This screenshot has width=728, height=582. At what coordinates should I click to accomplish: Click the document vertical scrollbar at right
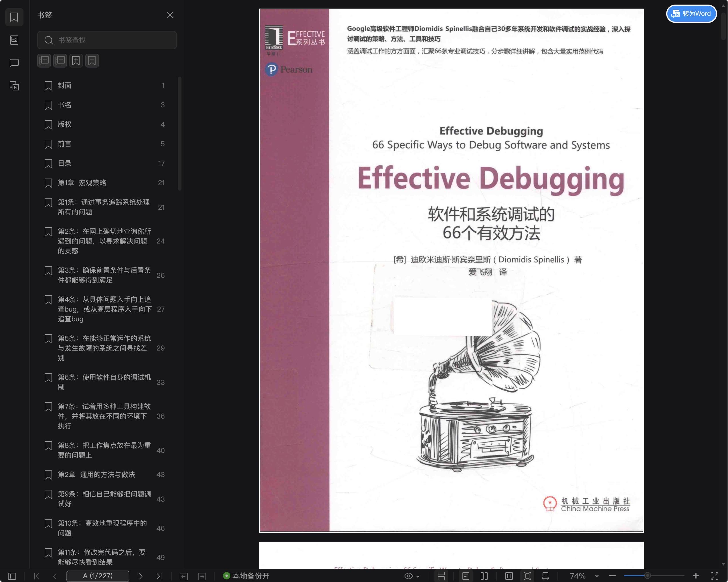pos(723,26)
